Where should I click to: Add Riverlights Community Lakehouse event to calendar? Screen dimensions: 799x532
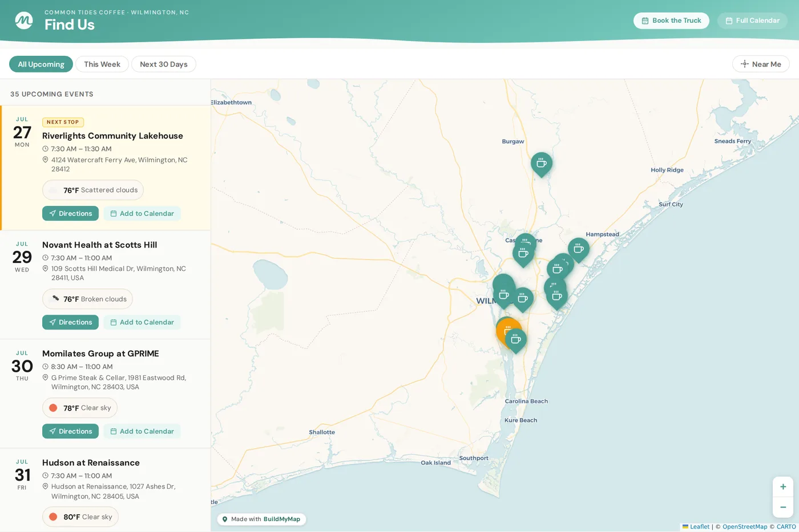click(x=142, y=213)
